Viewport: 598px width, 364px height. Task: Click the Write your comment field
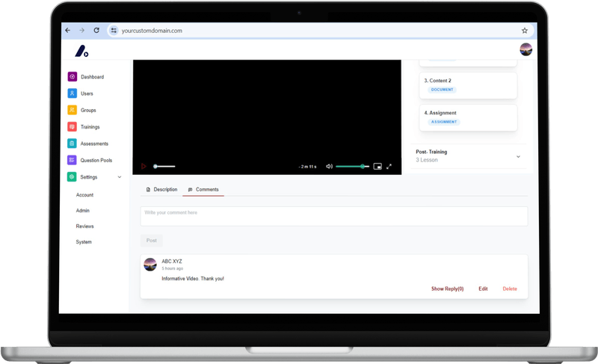pyautogui.click(x=333, y=216)
